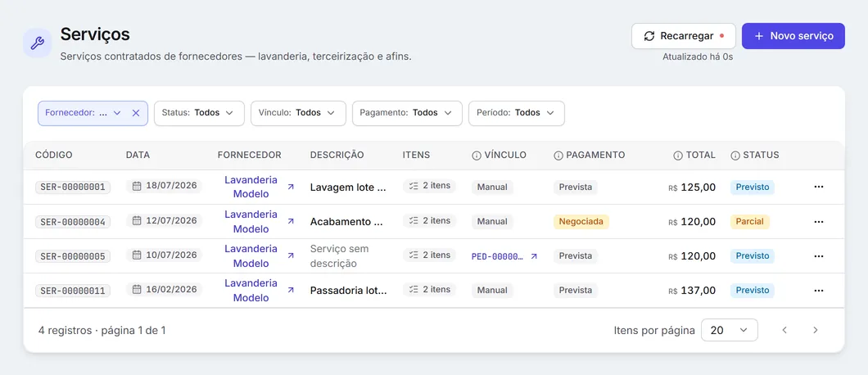This screenshot has width=868, height=375.
Task: Click the SER-00000001 code badge
Action: click(73, 187)
